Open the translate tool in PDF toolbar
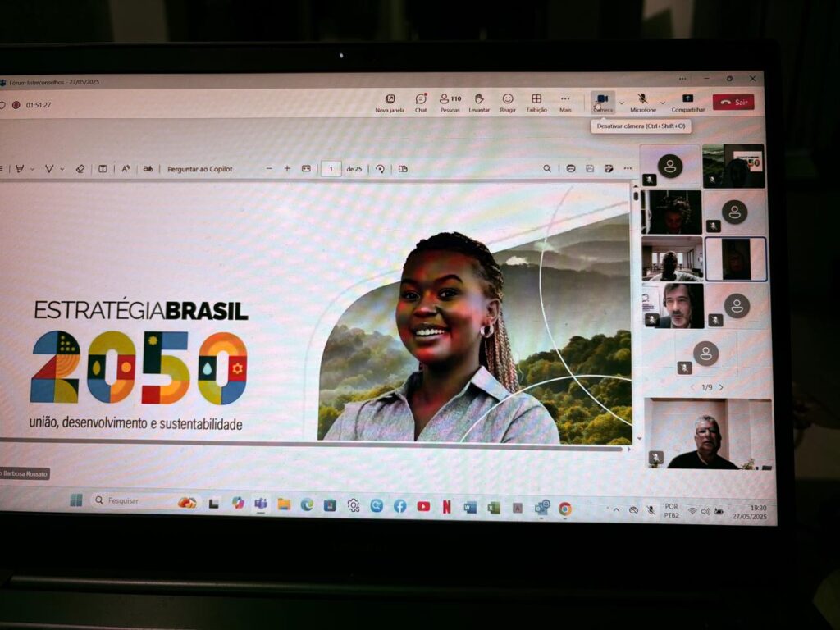Screen dimensions: 840x630 [x=148, y=169]
